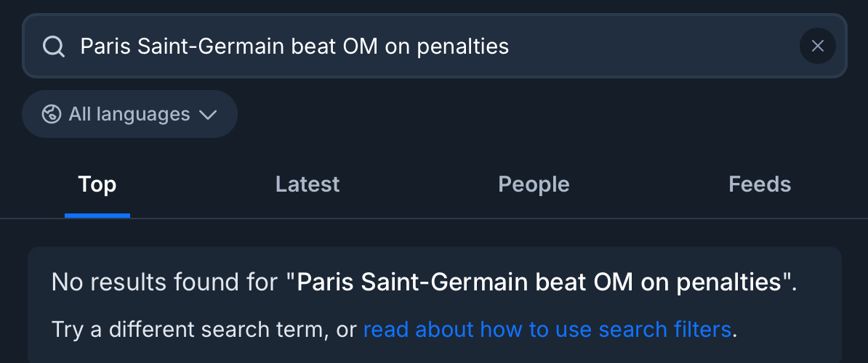Open "read about how to use search filters" link
The width and height of the screenshot is (868, 363).
click(547, 330)
